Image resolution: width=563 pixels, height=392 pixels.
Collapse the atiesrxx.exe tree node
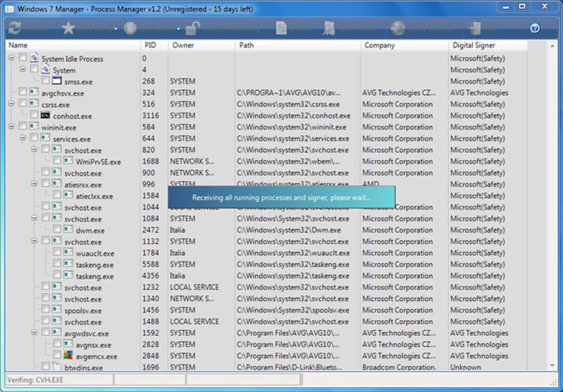[34, 184]
